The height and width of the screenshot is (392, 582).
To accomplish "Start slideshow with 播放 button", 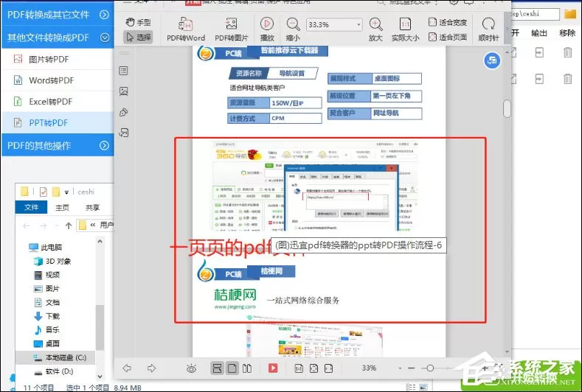I will coord(267,29).
